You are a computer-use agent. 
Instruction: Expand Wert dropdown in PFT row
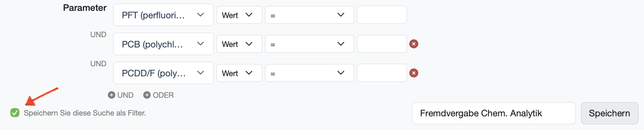[x=239, y=15]
